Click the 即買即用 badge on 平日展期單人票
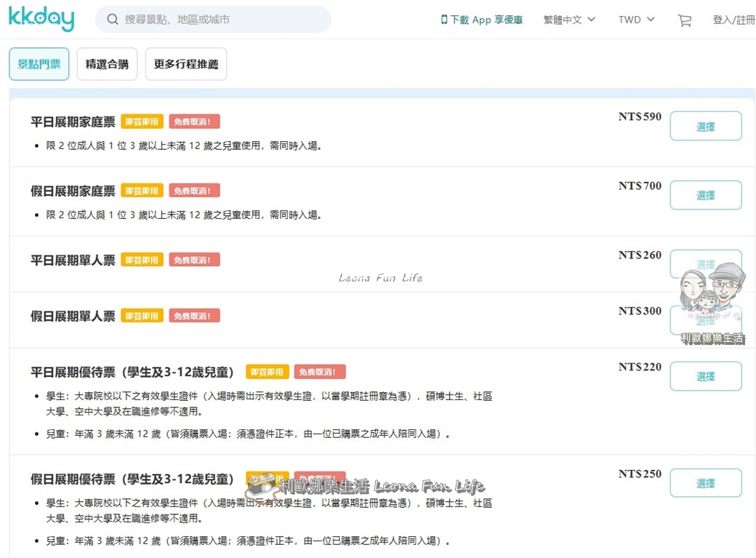The image size is (756, 558). click(142, 260)
